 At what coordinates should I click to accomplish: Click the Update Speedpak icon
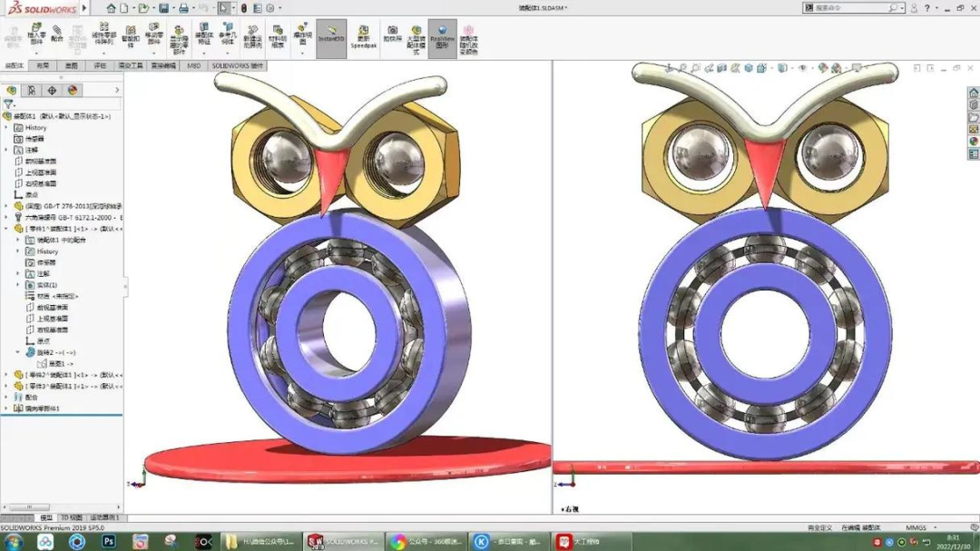tap(363, 36)
